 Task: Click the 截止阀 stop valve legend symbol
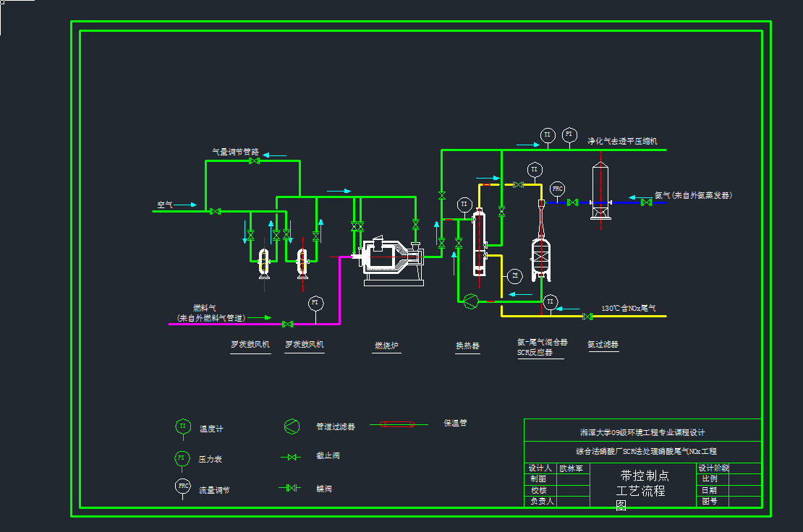(x=292, y=458)
